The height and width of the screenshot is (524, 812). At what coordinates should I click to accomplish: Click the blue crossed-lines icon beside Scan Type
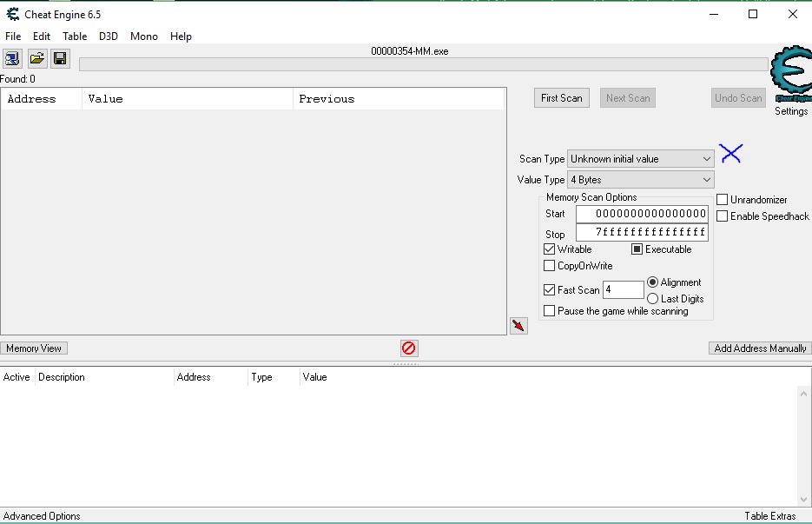[x=730, y=154]
